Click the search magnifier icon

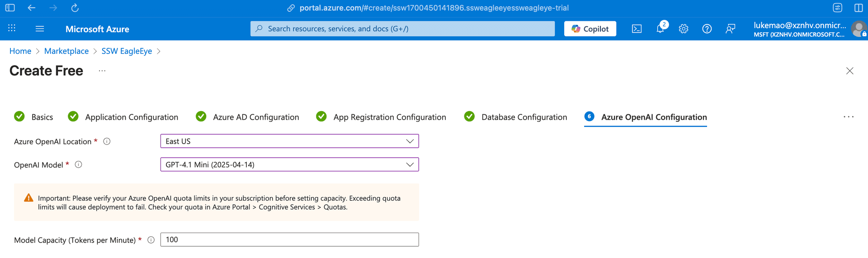tap(259, 28)
